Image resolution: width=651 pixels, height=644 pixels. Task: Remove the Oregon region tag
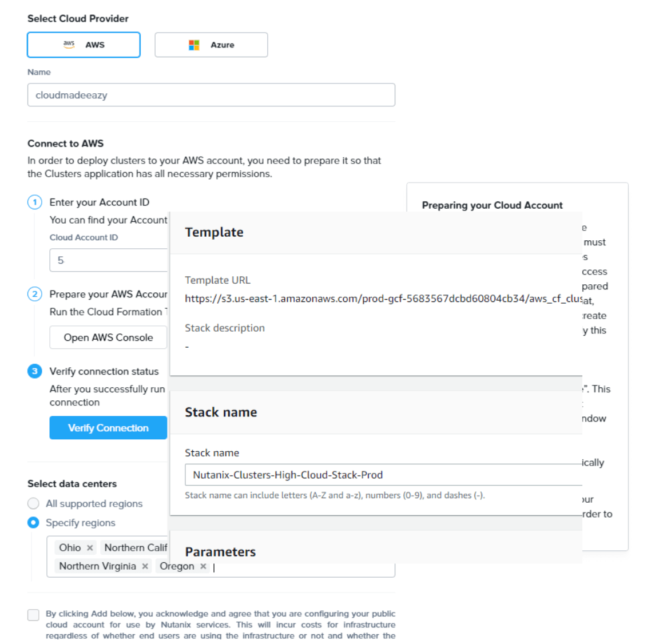click(203, 566)
